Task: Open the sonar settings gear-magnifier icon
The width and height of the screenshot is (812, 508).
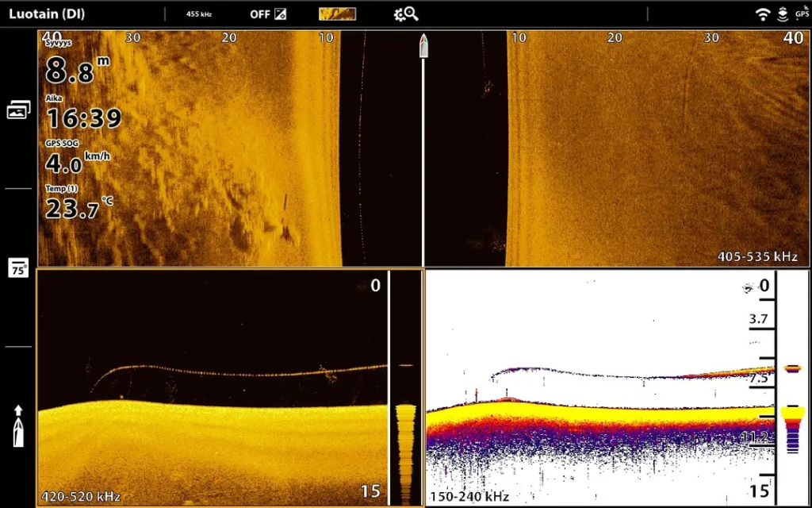Action: pos(406,13)
